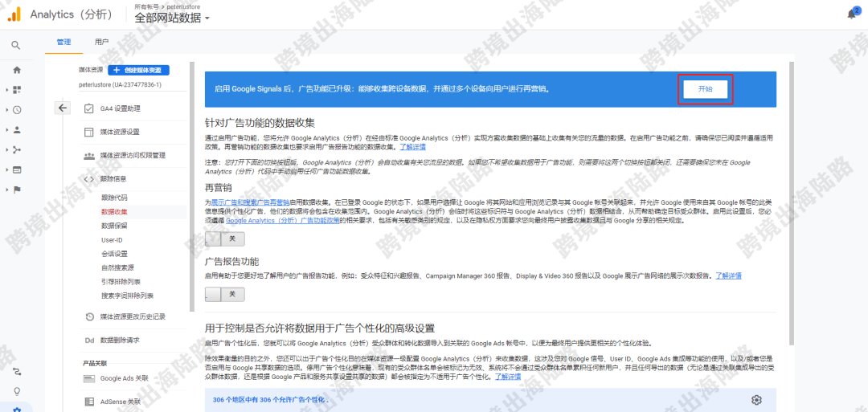
Task: Click the 创建媒体资源 button
Action: coord(138,70)
